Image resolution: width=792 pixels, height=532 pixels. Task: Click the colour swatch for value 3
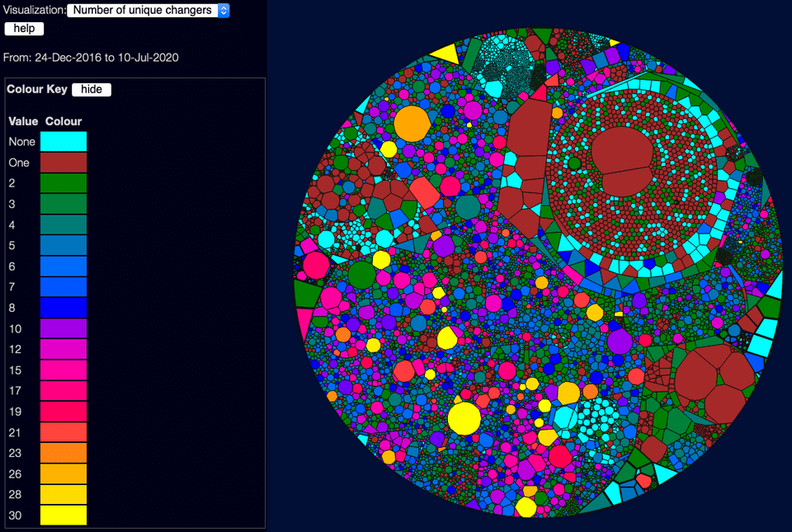(x=64, y=204)
